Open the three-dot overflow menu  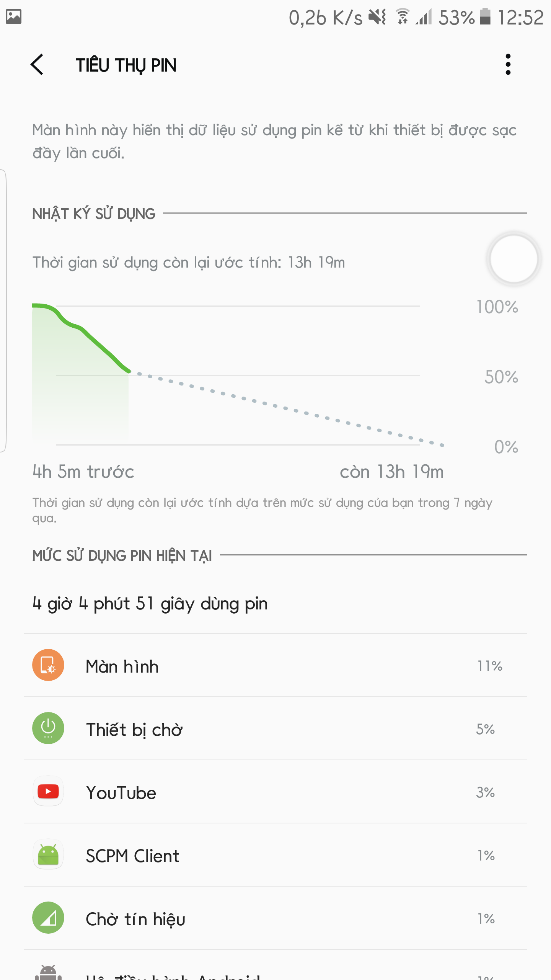pyautogui.click(x=508, y=64)
